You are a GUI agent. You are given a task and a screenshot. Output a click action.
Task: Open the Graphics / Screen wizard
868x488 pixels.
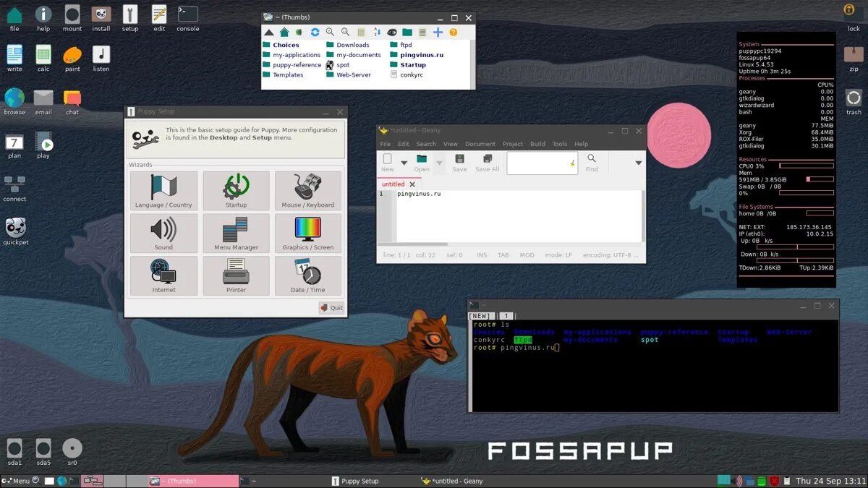point(307,234)
